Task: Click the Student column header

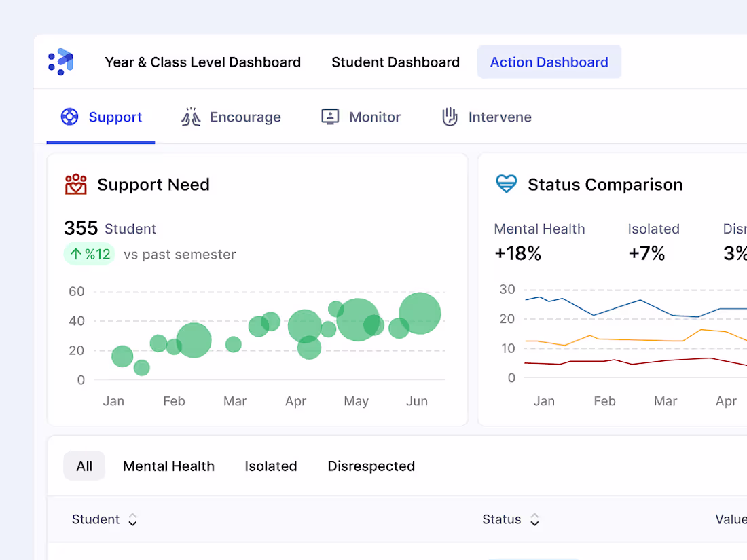Action: coord(96,519)
